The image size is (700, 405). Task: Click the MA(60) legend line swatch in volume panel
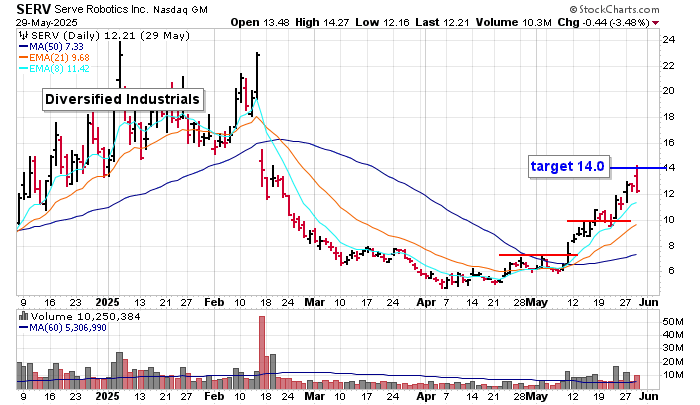click(x=23, y=328)
